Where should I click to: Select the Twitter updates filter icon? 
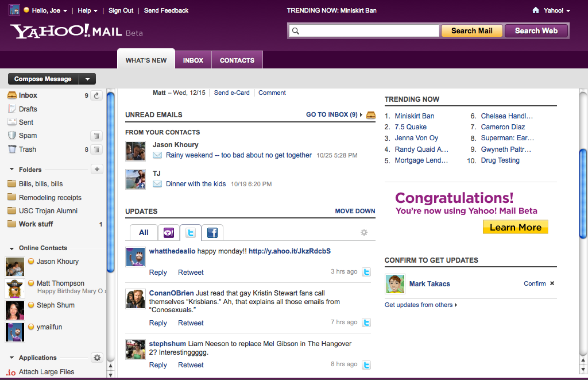pyautogui.click(x=191, y=233)
